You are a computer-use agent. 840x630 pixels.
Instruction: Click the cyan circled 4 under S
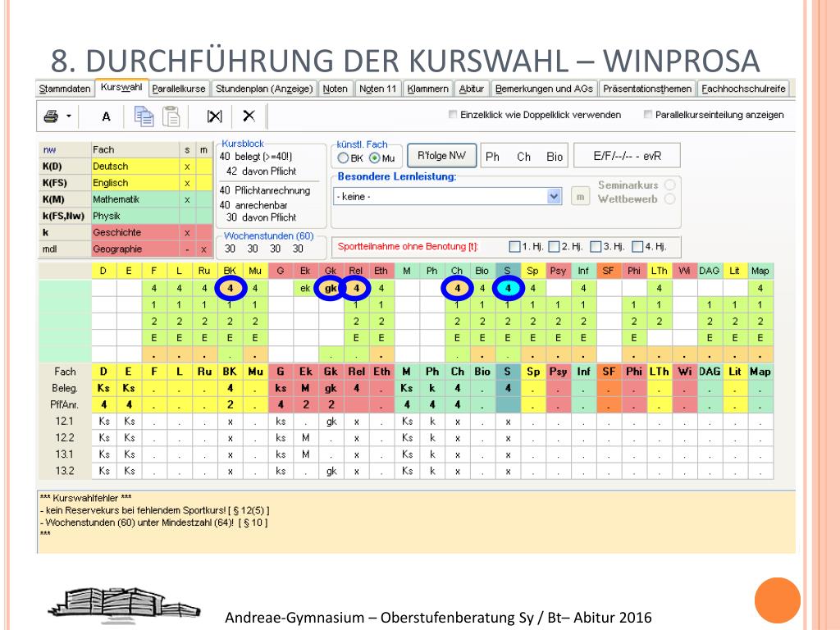click(507, 288)
